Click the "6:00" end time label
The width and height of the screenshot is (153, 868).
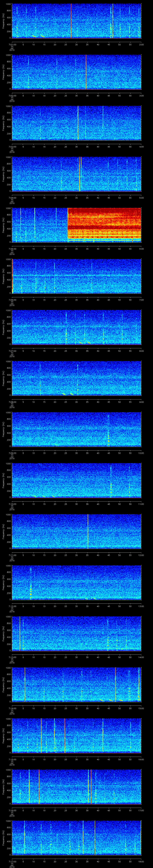[x=141, y=249]
